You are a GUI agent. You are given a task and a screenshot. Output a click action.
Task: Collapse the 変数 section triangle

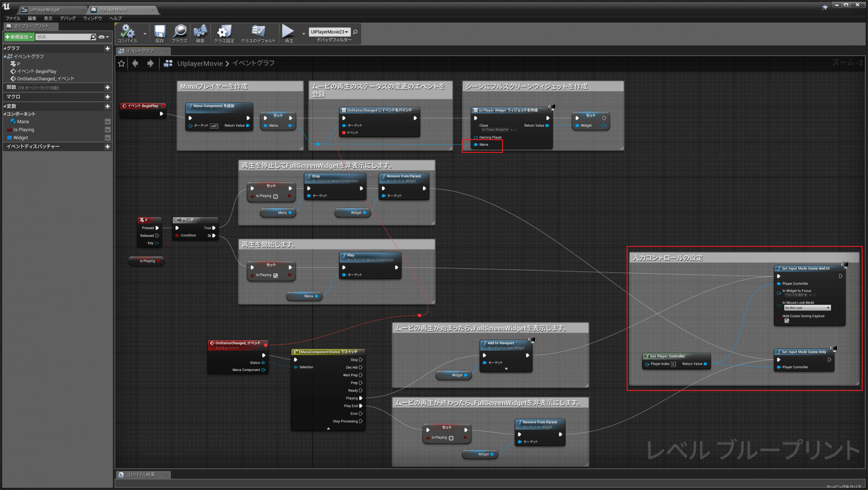(5, 106)
